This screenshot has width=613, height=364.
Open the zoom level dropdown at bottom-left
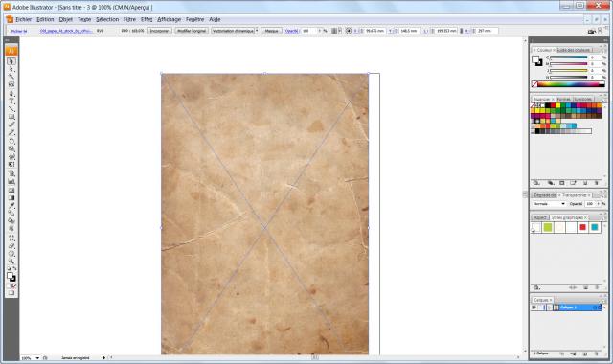pos(37,357)
